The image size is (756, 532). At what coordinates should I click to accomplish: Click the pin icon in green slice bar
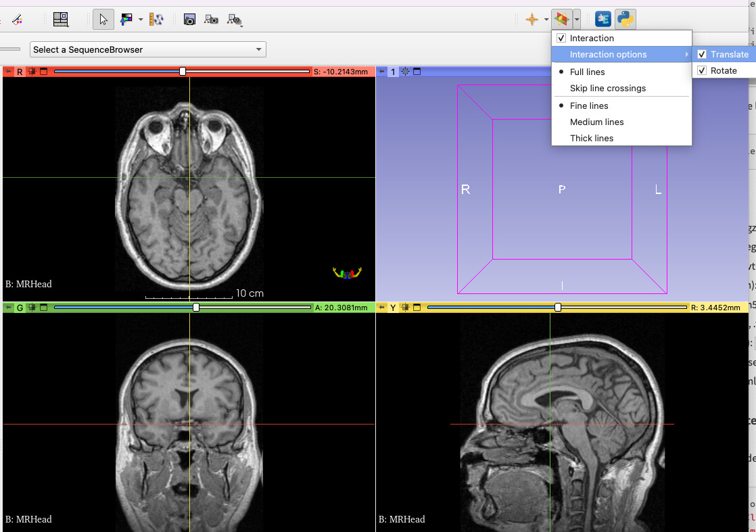8,307
